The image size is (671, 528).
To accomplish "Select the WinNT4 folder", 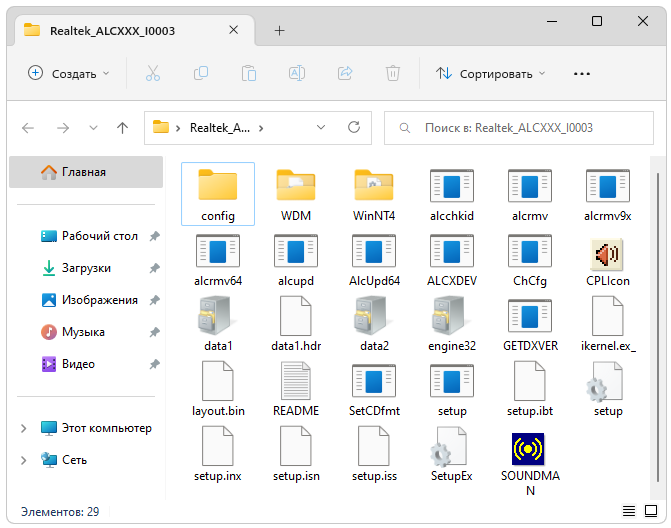I will (x=374, y=194).
